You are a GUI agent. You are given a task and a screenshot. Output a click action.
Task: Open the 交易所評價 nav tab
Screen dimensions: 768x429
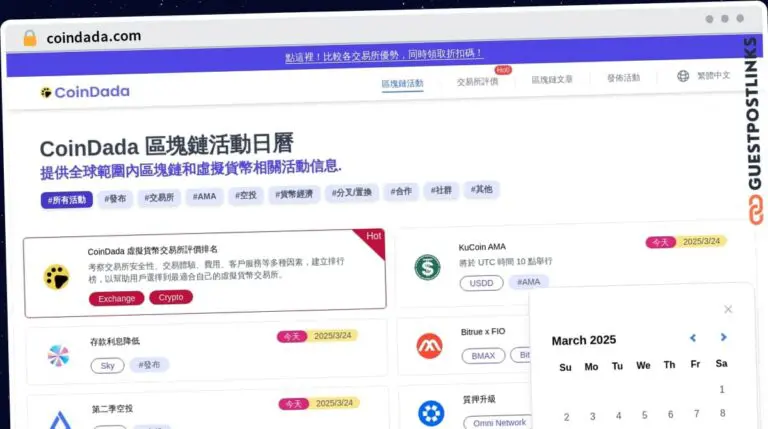[477, 82]
